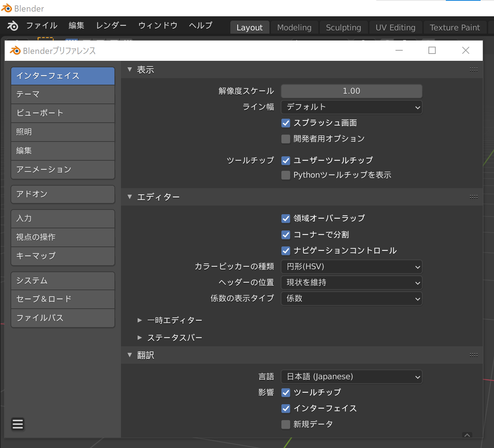
Task: Open the ファイル menu
Action: [x=42, y=26]
